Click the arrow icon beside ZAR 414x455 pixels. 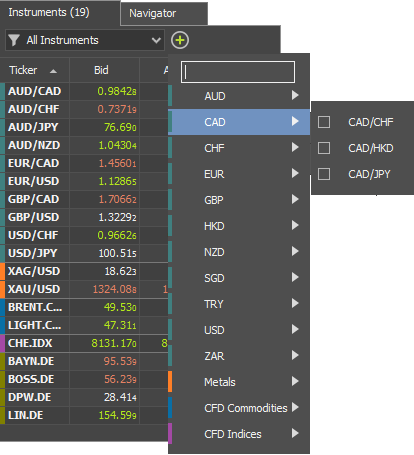pos(295,355)
